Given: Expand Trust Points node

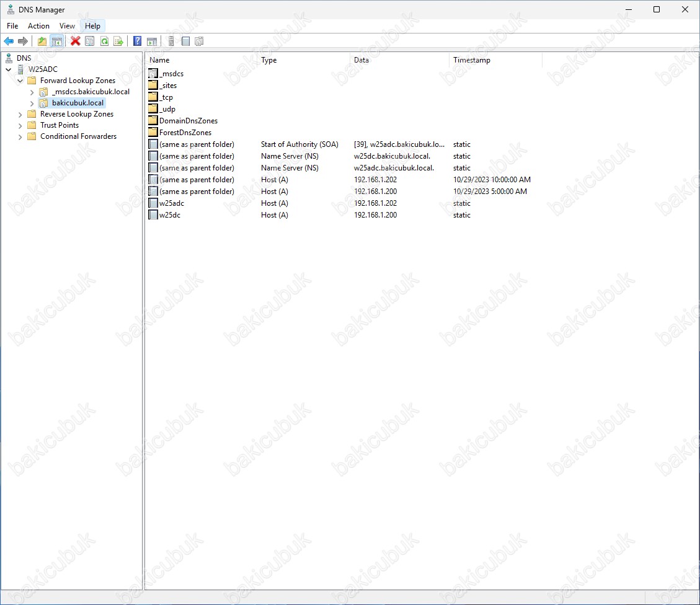Looking at the screenshot, I should (x=20, y=126).
